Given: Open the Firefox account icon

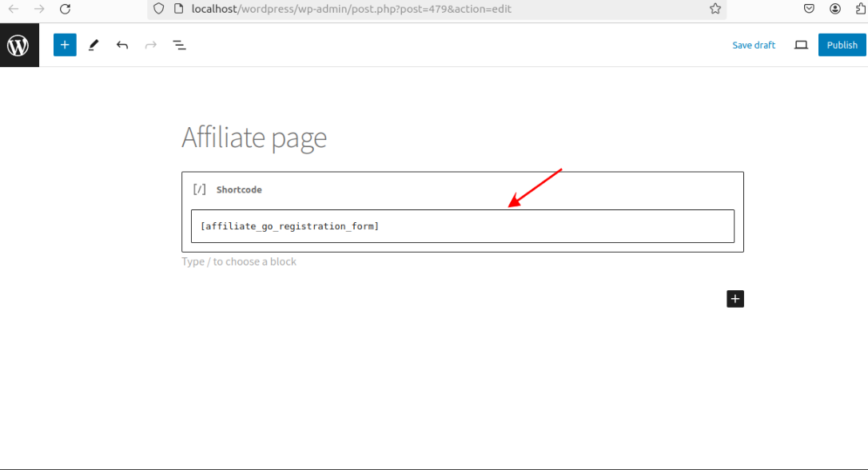Looking at the screenshot, I should [x=835, y=9].
